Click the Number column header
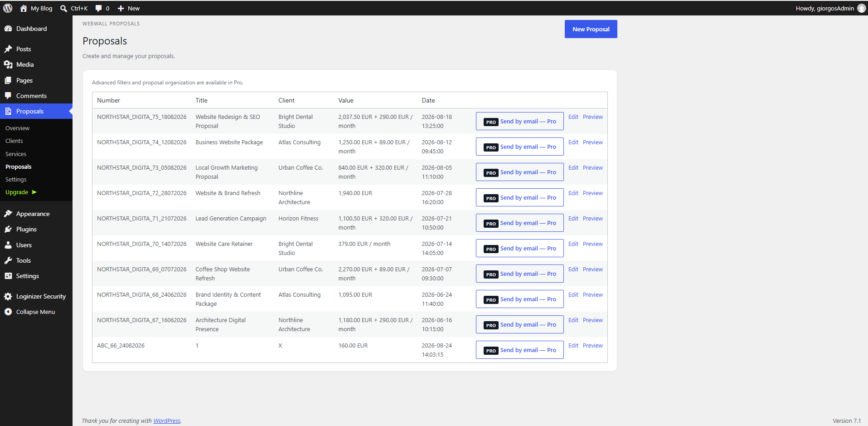 (x=108, y=100)
